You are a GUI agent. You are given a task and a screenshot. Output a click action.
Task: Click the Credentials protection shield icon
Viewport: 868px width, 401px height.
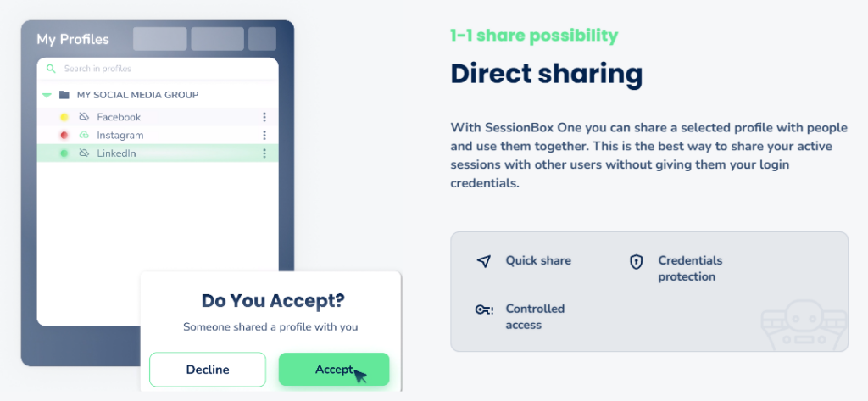[637, 261]
